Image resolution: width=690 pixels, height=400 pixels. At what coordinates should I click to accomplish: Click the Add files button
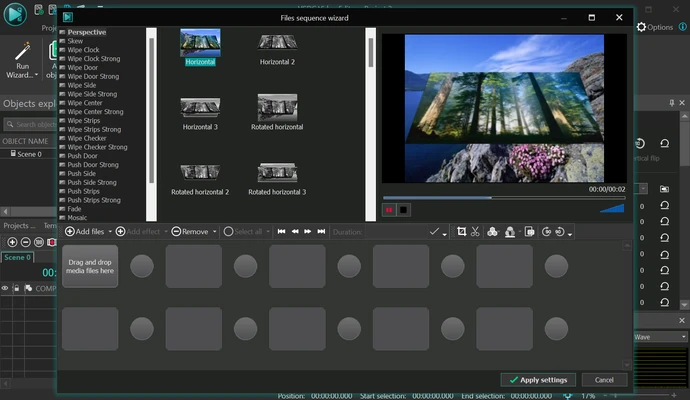pos(84,231)
